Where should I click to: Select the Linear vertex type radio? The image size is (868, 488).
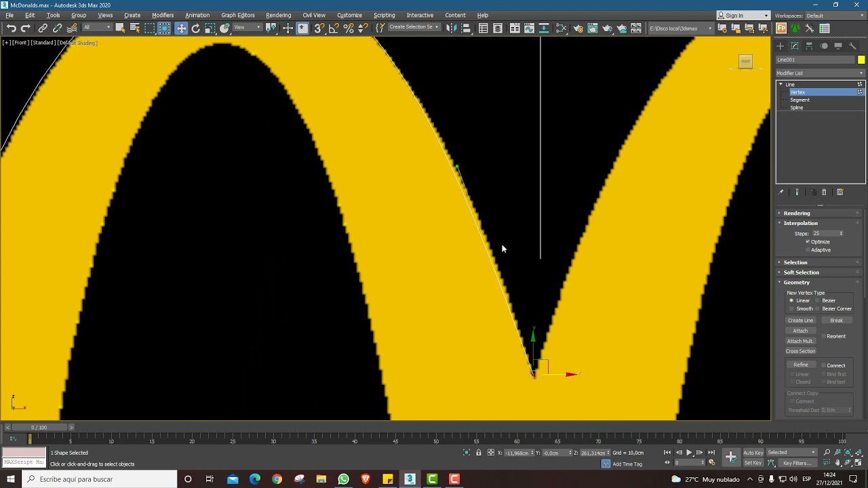click(x=791, y=301)
